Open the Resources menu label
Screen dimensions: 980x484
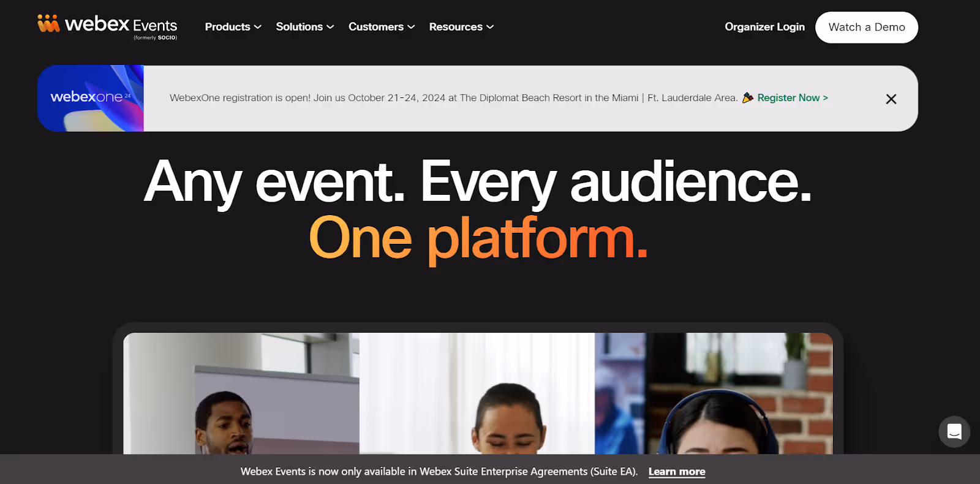click(456, 27)
